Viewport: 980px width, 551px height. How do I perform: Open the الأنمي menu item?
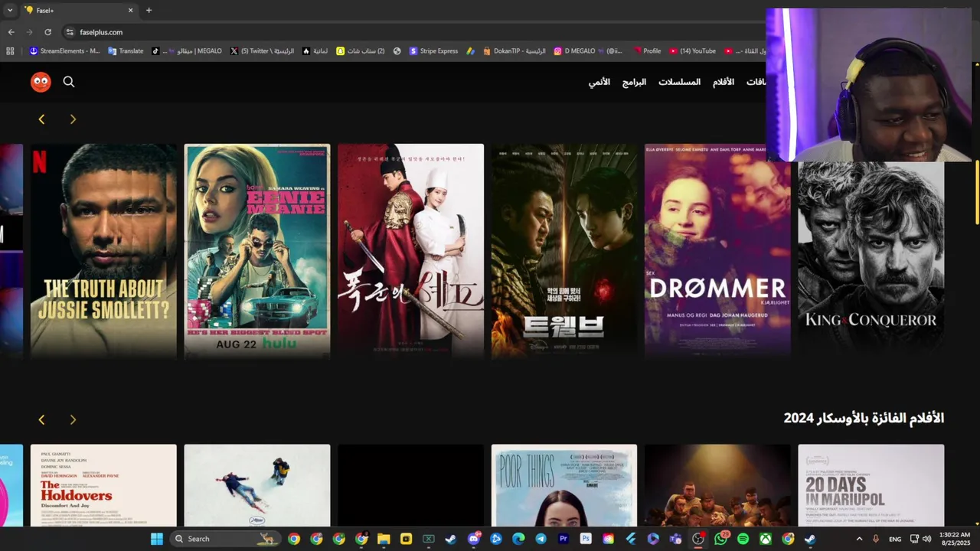tap(599, 82)
